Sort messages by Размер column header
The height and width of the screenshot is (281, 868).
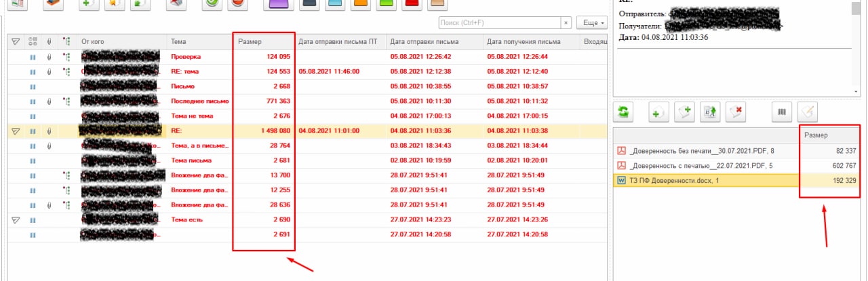[x=264, y=42]
